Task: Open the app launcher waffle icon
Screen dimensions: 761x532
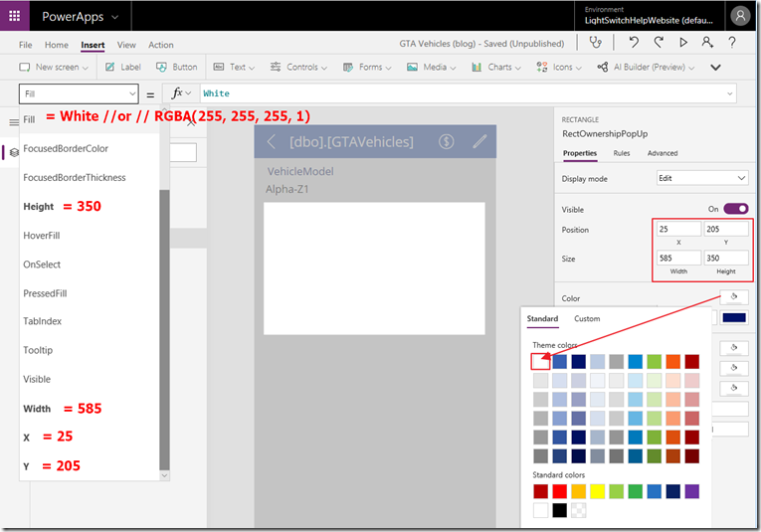Action: [15, 16]
